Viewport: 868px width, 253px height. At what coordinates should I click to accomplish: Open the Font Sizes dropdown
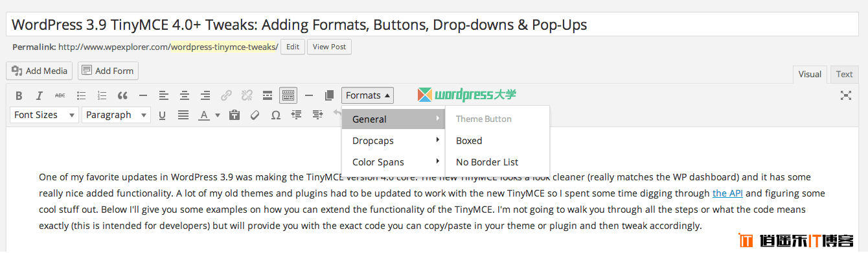tap(44, 115)
